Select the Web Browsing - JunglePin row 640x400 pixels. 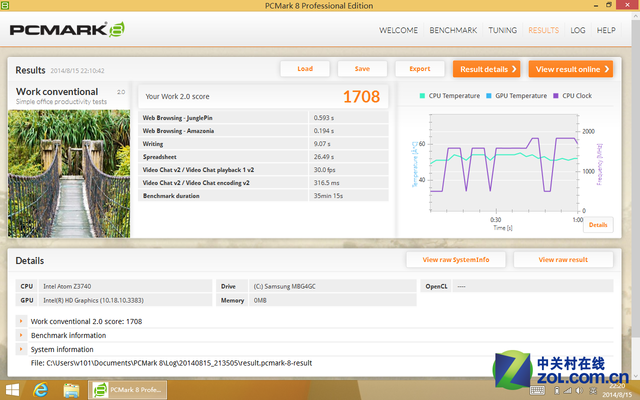coord(263,118)
